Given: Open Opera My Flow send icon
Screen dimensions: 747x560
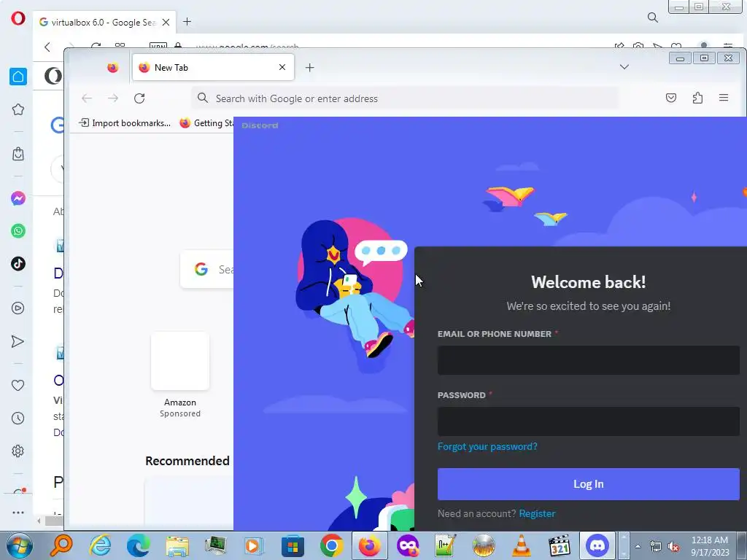Looking at the screenshot, I should click(18, 341).
